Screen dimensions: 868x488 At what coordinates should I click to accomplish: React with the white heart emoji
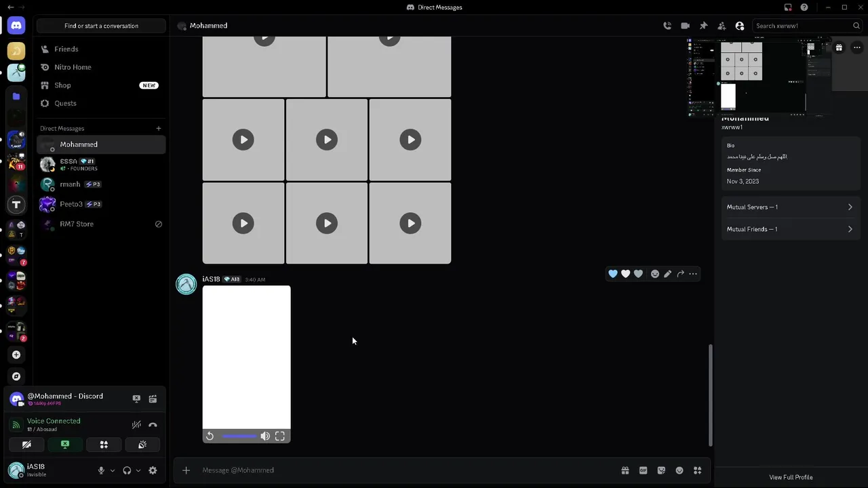tap(626, 274)
